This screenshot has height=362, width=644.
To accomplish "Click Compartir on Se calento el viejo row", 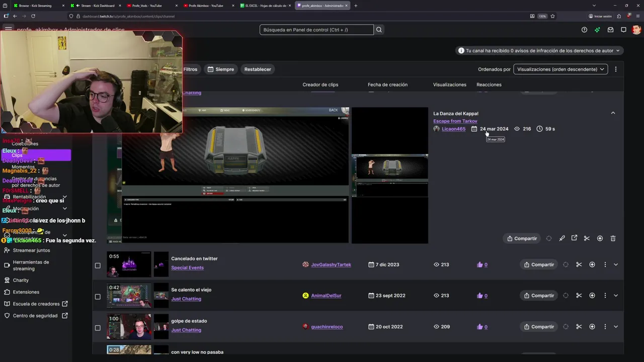I will click(x=539, y=296).
